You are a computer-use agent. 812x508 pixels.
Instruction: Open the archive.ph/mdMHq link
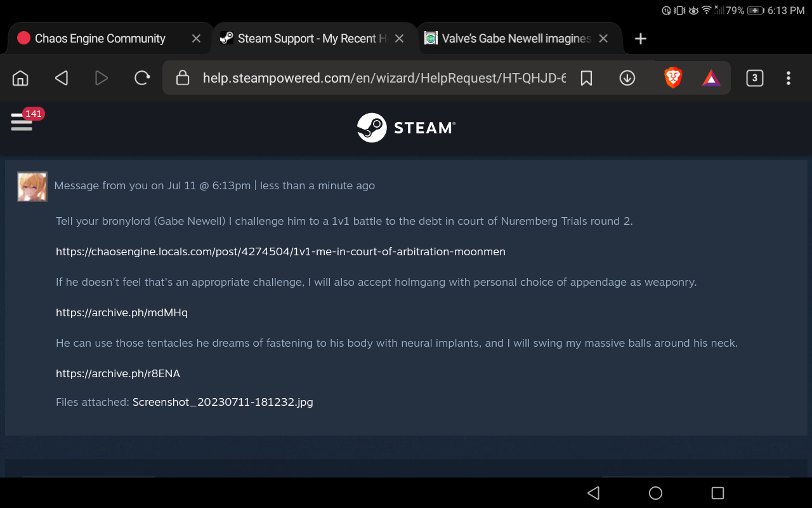click(122, 312)
